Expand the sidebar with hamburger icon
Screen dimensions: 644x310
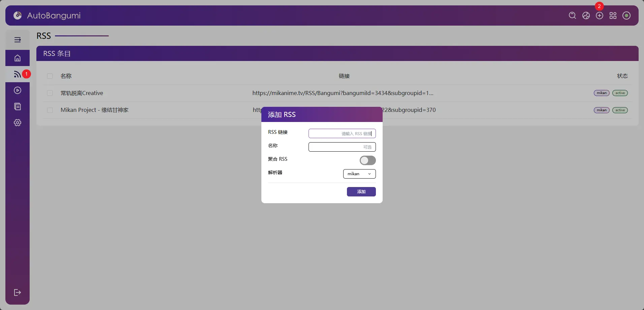point(18,40)
